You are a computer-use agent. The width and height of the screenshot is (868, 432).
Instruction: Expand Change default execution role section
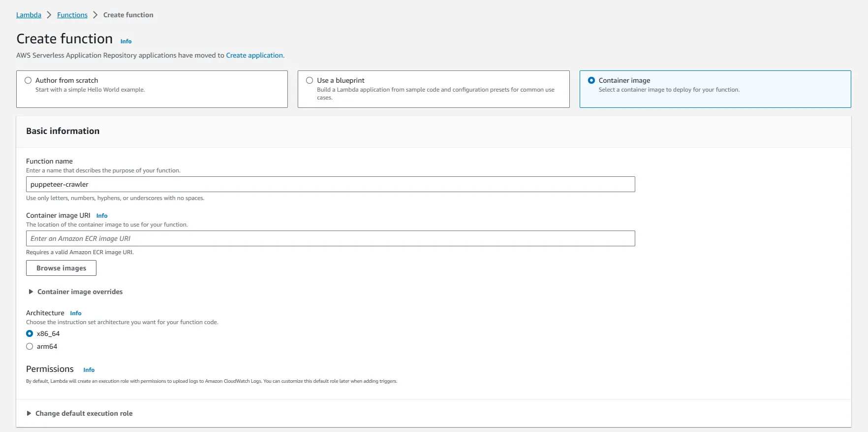pos(79,413)
